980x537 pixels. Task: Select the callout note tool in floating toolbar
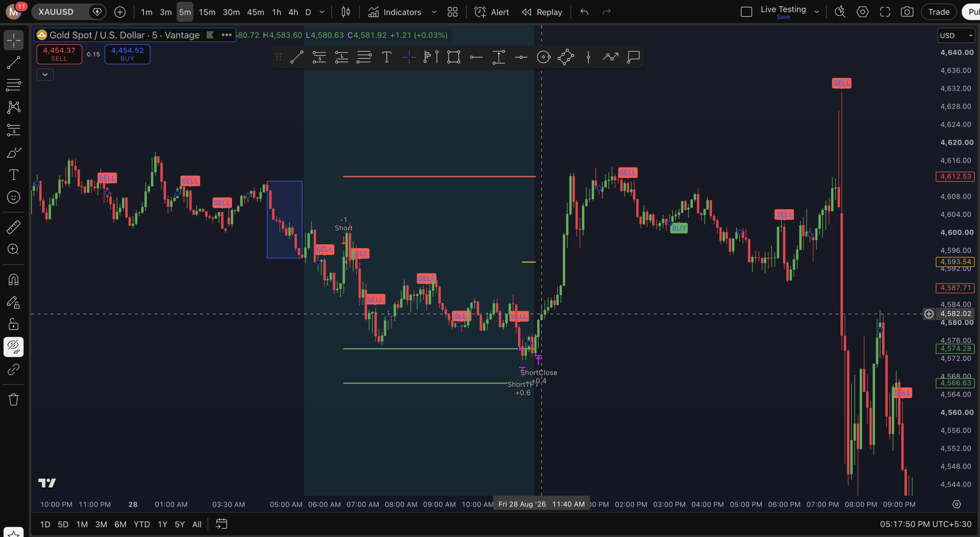click(634, 57)
